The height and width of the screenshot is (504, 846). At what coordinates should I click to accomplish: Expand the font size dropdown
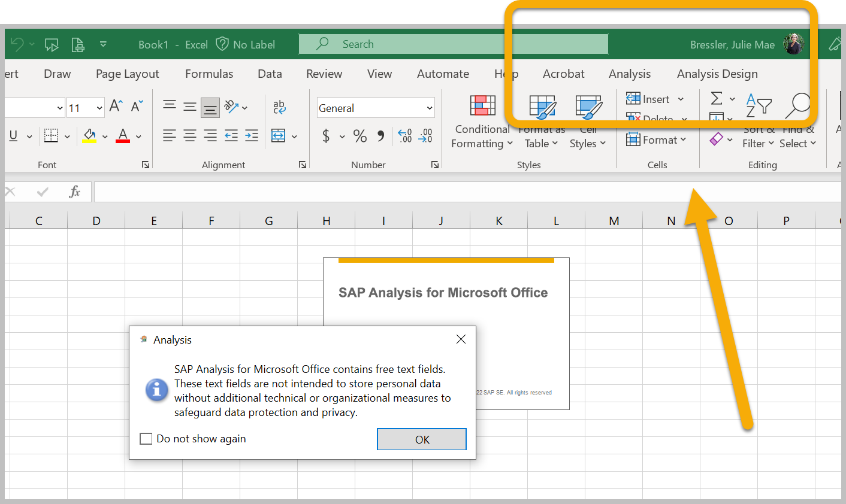point(99,108)
